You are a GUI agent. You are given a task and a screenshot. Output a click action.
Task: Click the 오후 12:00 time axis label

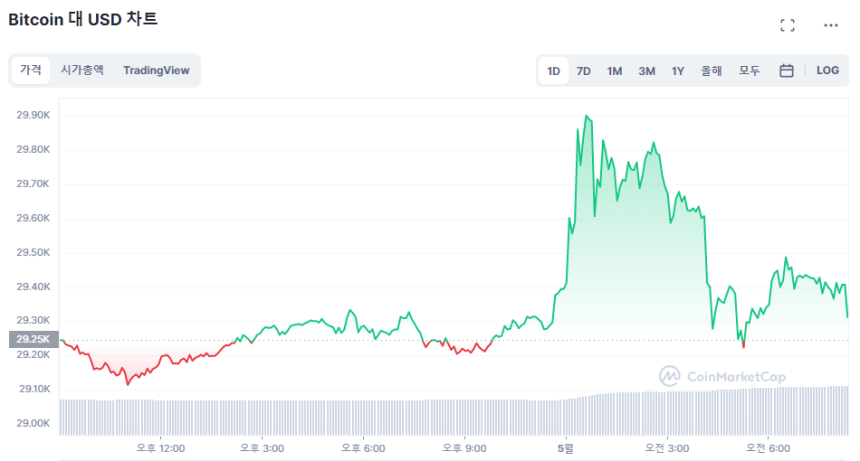click(161, 448)
